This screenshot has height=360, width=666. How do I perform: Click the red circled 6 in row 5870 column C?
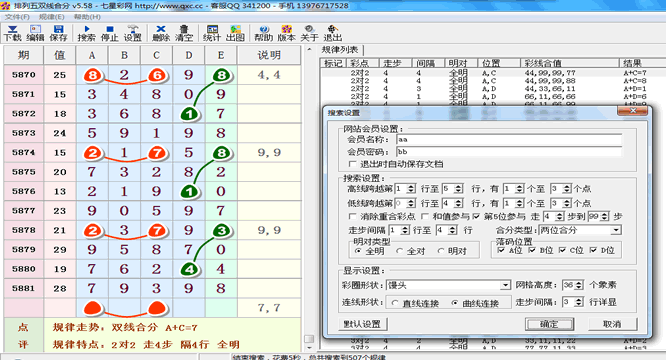157,76
